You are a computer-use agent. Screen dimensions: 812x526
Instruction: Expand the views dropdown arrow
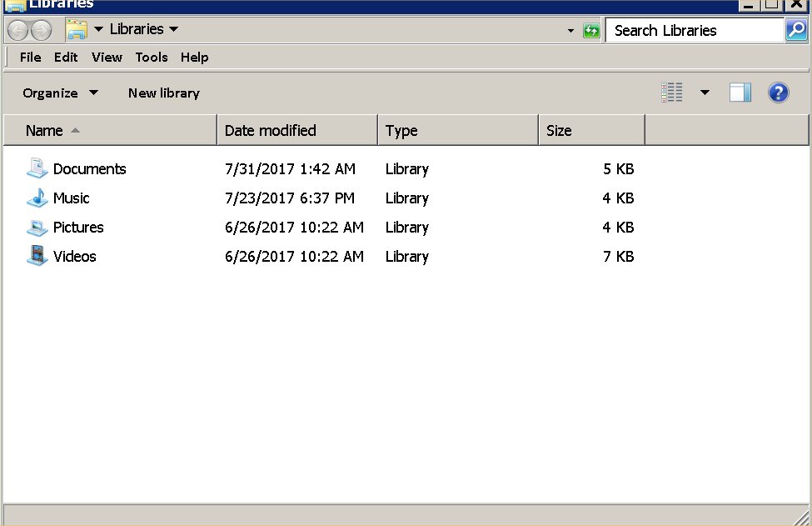pyautogui.click(x=705, y=93)
